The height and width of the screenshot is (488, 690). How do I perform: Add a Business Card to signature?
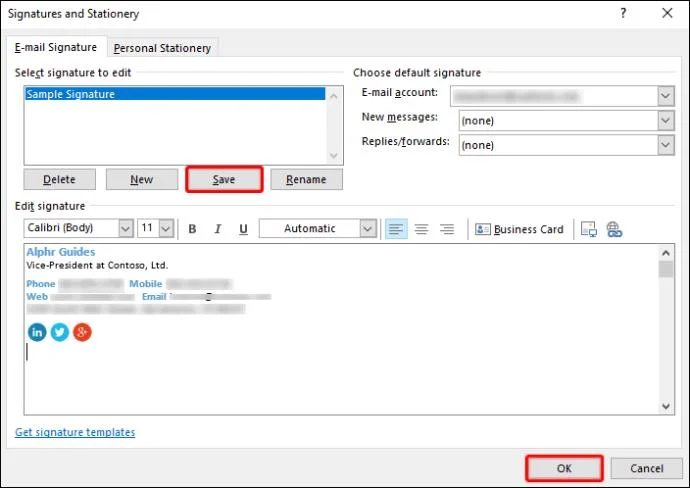519,229
